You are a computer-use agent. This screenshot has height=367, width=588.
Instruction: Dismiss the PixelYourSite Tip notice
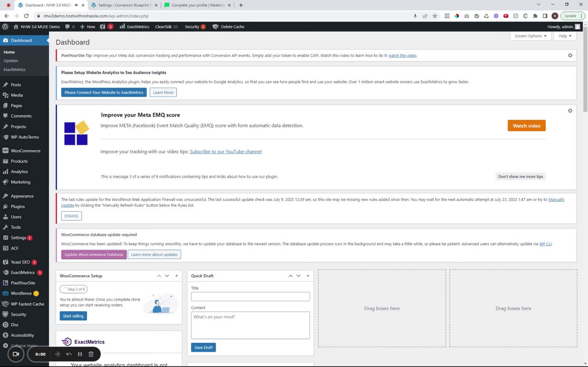tap(570, 55)
